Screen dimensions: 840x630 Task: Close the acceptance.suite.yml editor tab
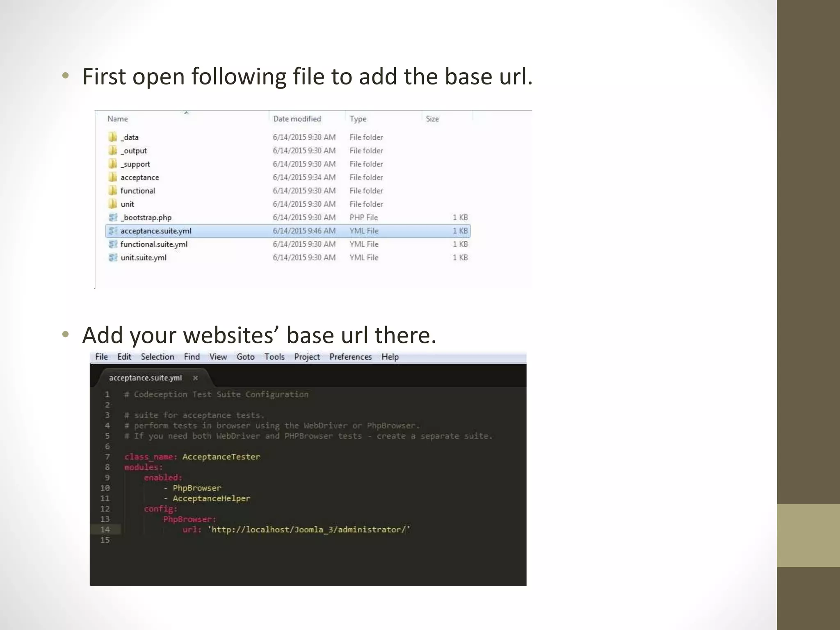[x=196, y=378]
